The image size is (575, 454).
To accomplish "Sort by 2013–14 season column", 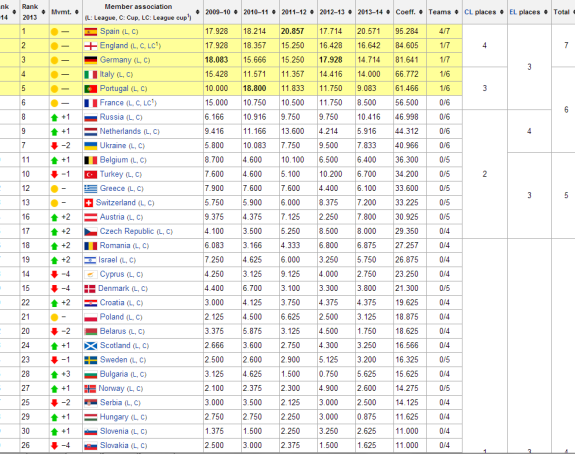I will coord(388,12).
